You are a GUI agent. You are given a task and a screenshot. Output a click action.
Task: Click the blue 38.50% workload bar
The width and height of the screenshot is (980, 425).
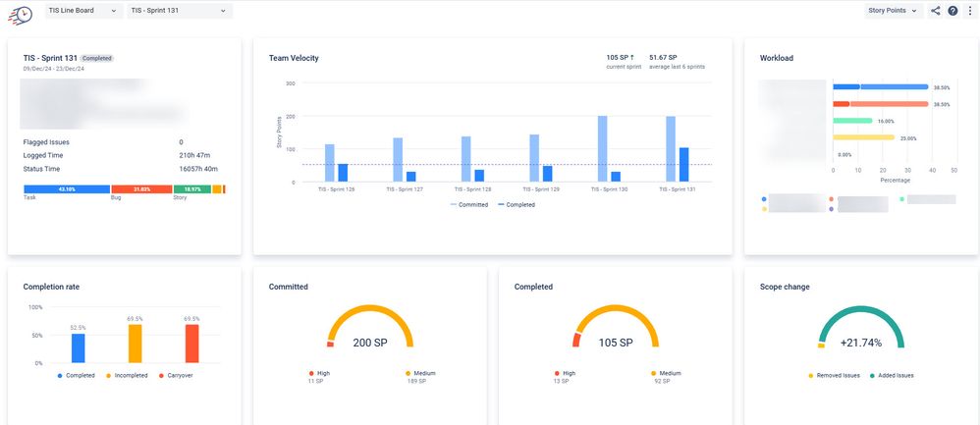click(881, 87)
